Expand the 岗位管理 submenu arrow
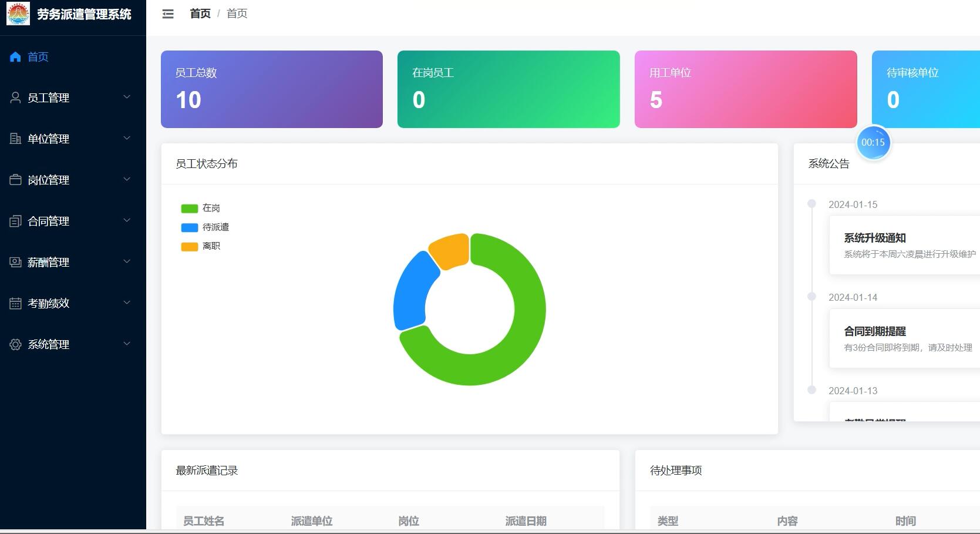The image size is (980, 534). tap(127, 179)
